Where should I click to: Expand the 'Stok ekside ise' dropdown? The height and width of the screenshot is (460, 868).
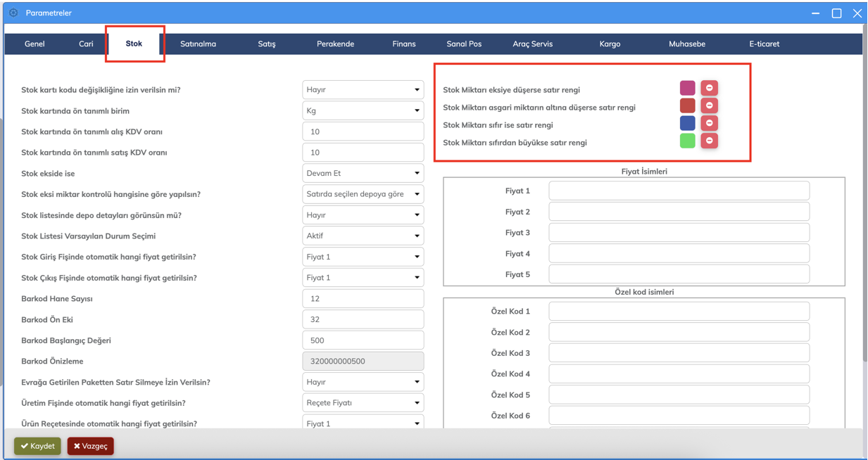pyautogui.click(x=363, y=173)
